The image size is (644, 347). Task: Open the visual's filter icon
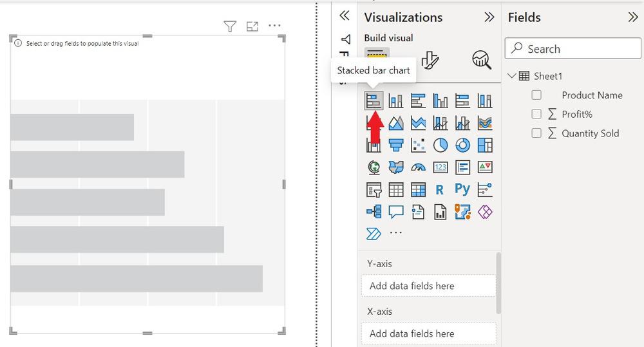tap(230, 26)
